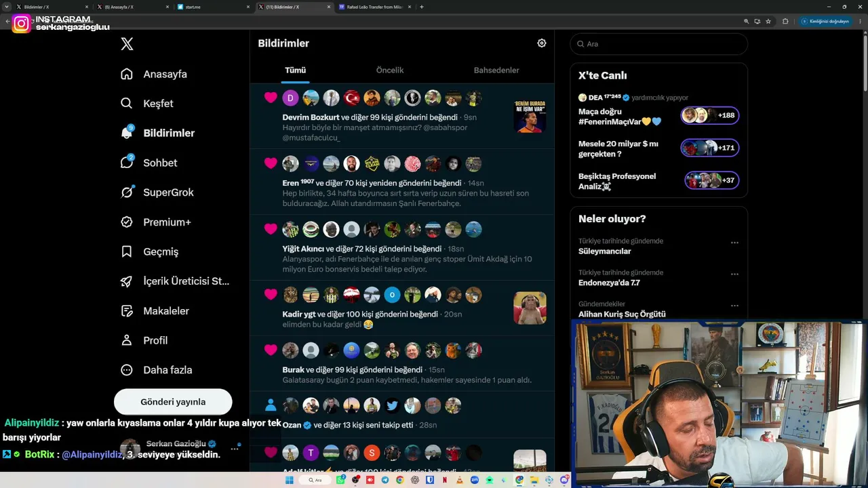Launch SuperGrok from the sidebar
Screen dimensions: 868x488
click(157, 192)
